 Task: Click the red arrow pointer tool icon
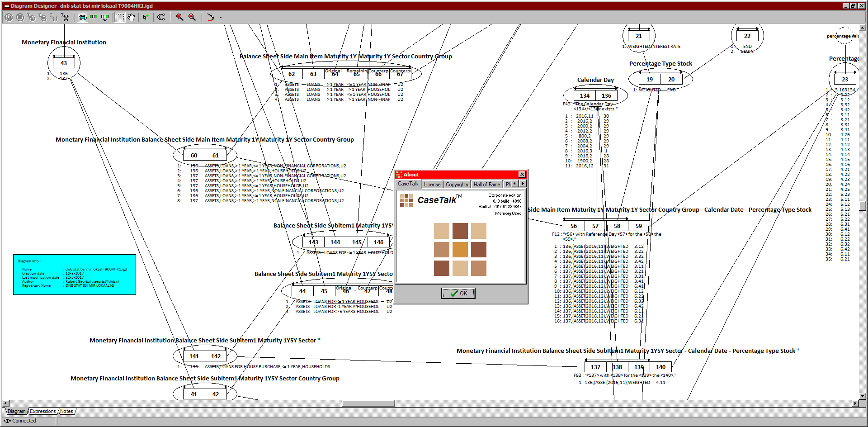tap(210, 17)
